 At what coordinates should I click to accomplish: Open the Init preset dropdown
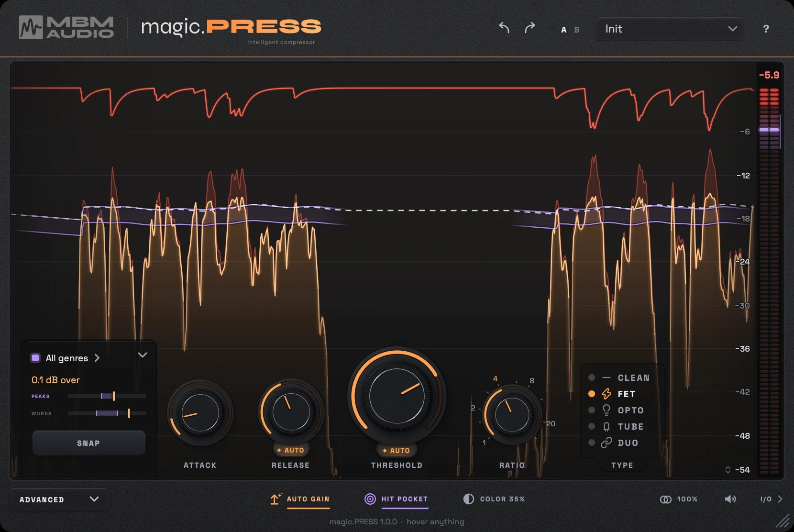[x=670, y=29]
